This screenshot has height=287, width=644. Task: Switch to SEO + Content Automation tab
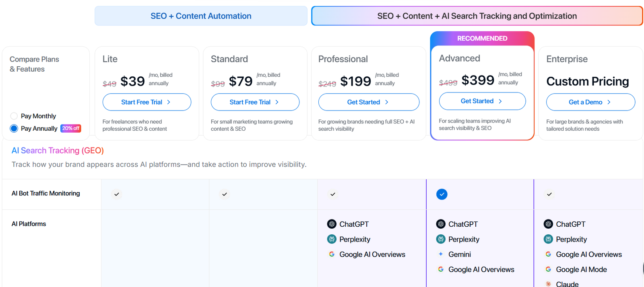[x=201, y=16]
